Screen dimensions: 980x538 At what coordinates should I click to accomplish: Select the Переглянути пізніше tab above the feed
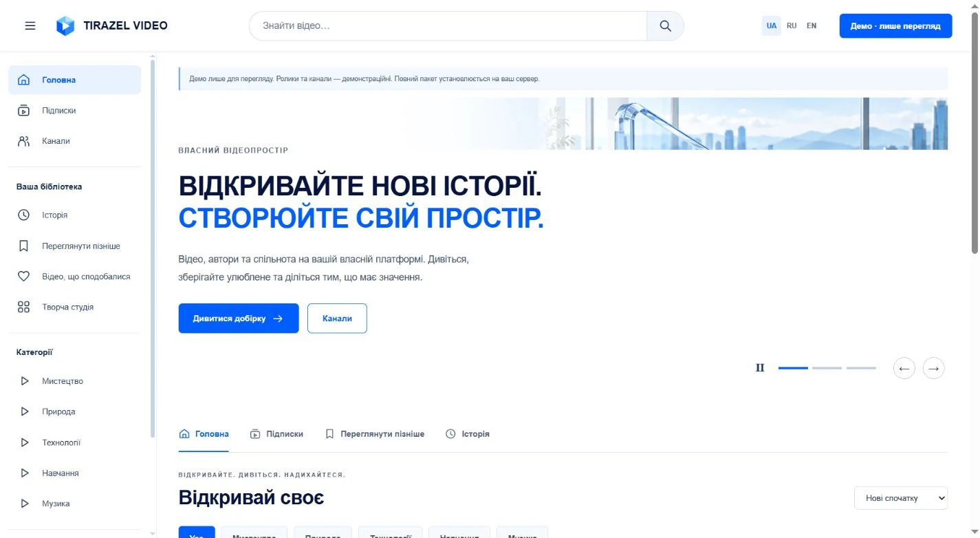(x=374, y=434)
